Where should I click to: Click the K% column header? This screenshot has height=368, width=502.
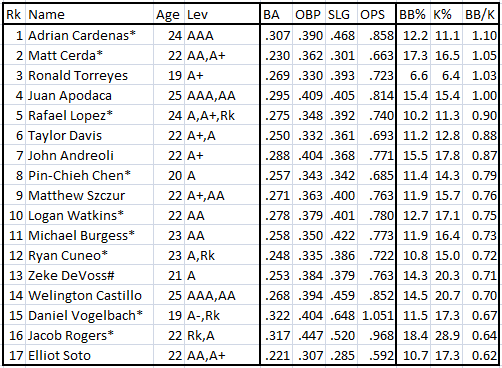click(447, 14)
